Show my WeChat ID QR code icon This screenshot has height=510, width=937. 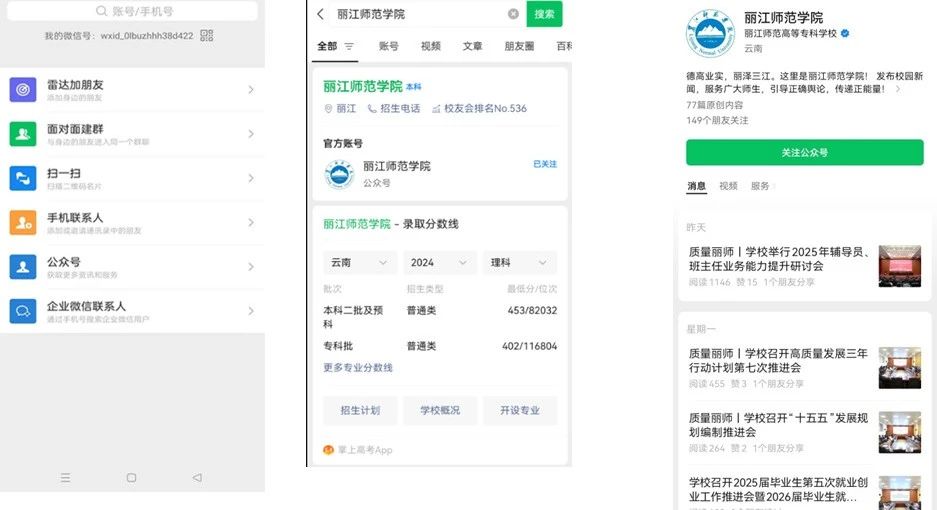click(207, 36)
